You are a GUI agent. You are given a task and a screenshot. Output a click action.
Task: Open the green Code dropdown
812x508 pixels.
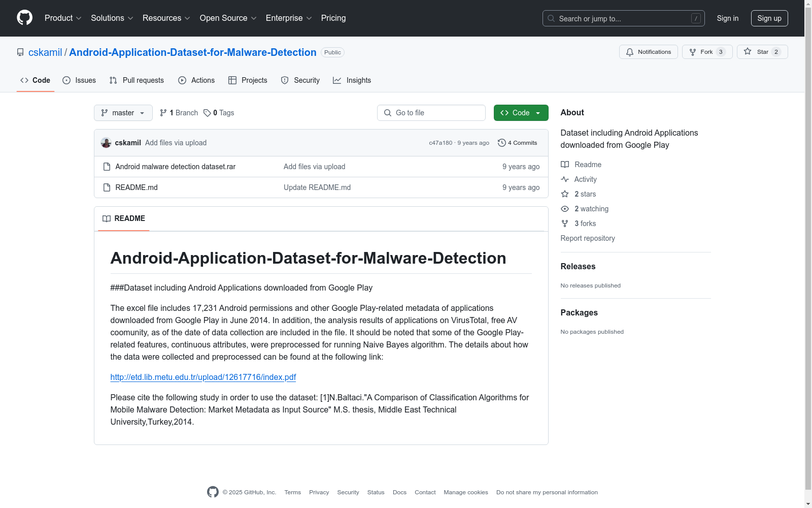coord(521,113)
